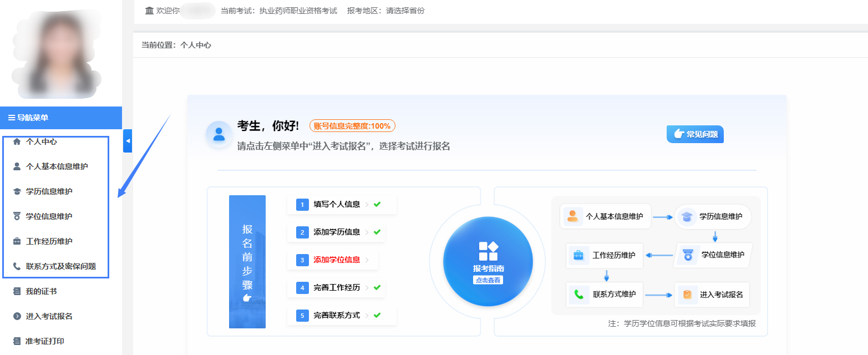This screenshot has width=868, height=355.
Task: Click the home icon beside 个人中心
Action: [x=17, y=141]
